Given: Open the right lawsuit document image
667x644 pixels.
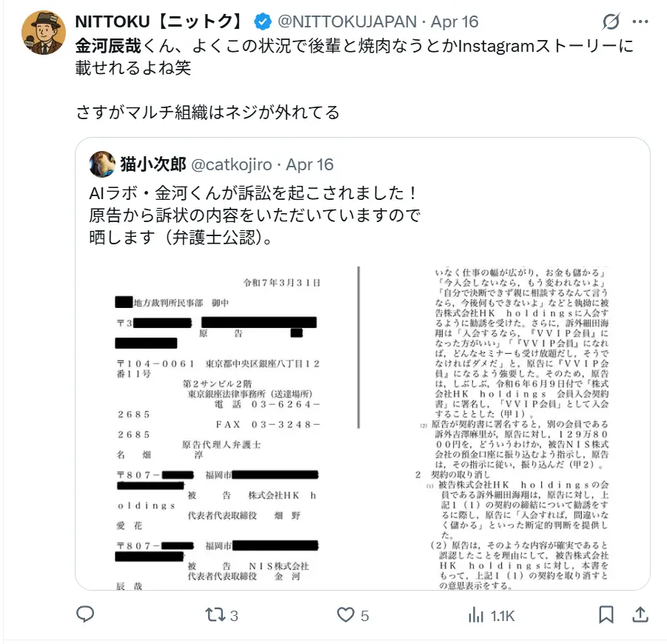Looking at the screenshot, I should (x=505, y=428).
